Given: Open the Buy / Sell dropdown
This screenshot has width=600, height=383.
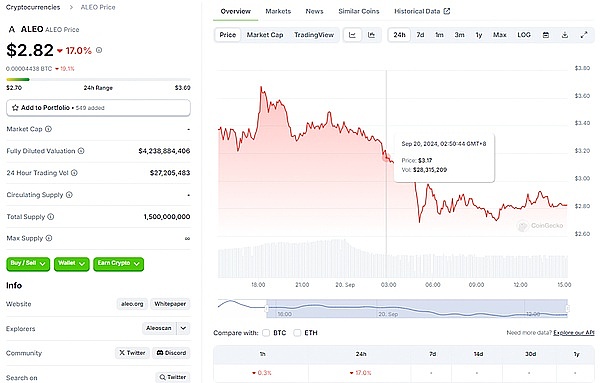Looking at the screenshot, I should click(x=28, y=264).
